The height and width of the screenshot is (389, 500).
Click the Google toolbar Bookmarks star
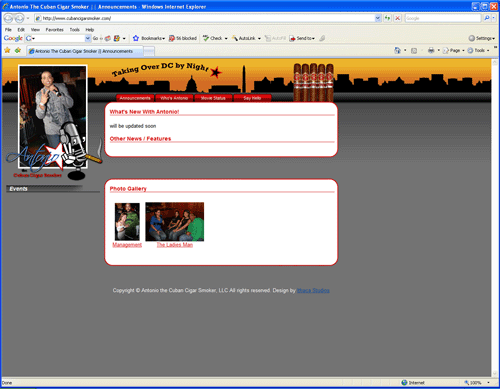(136, 38)
